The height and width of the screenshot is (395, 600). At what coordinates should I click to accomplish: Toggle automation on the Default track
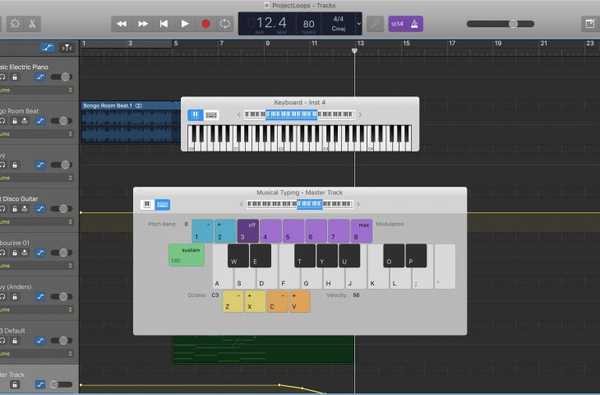(x=40, y=341)
